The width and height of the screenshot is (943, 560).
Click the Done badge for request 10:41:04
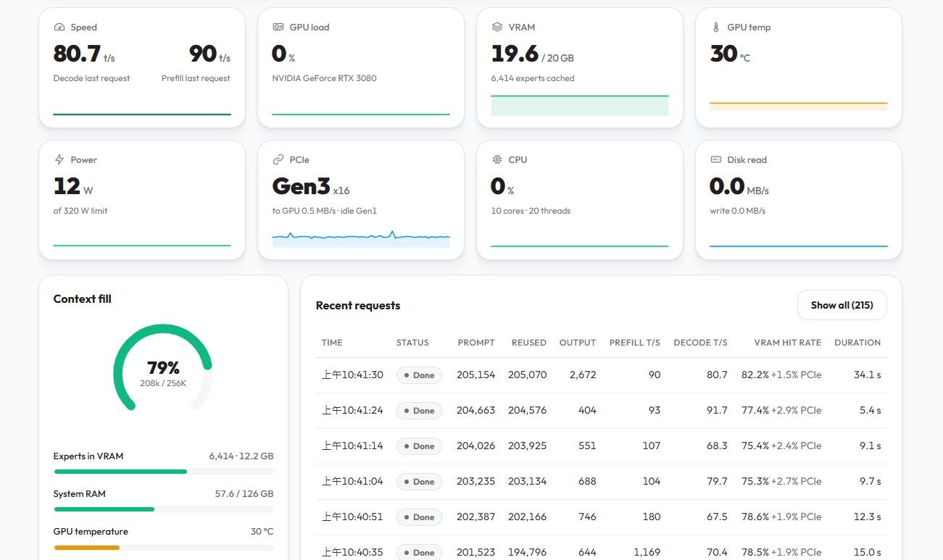419,482
